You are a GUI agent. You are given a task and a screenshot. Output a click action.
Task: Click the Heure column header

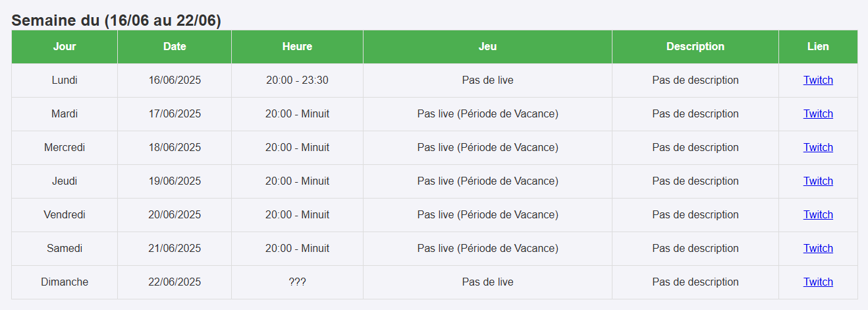tap(297, 47)
